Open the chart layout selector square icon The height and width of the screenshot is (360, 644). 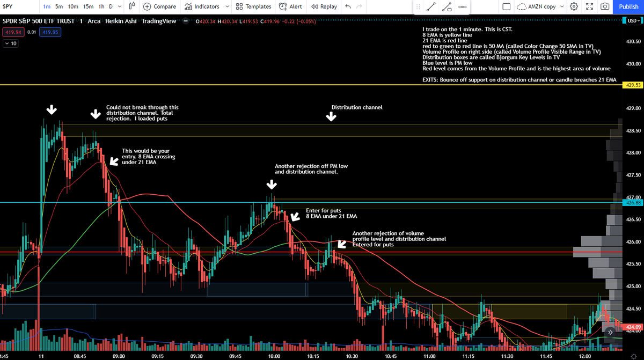click(507, 6)
